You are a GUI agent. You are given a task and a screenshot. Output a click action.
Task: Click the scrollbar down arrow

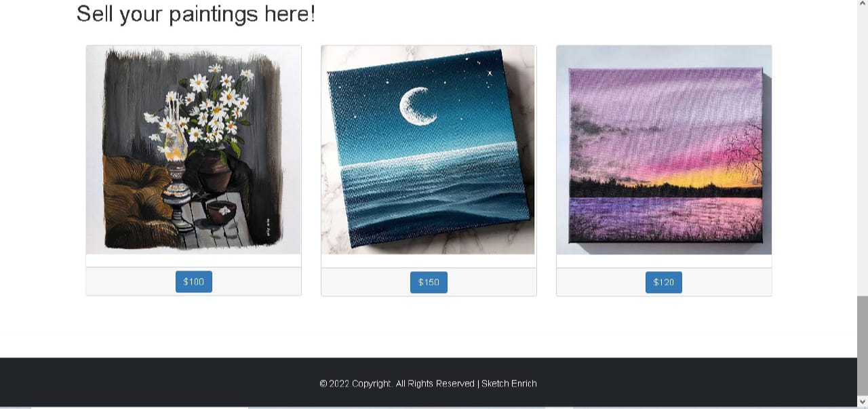[x=863, y=402]
